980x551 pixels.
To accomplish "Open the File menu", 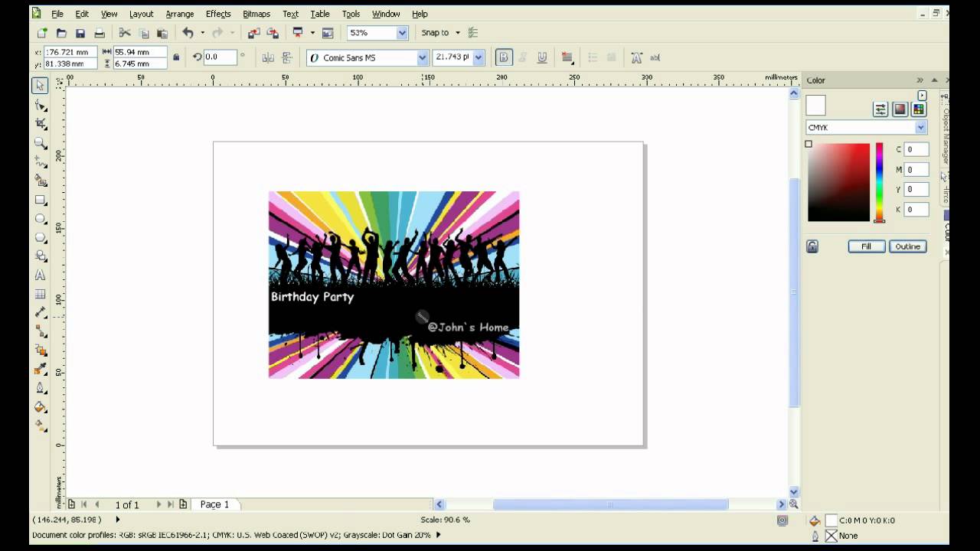I will (x=57, y=14).
